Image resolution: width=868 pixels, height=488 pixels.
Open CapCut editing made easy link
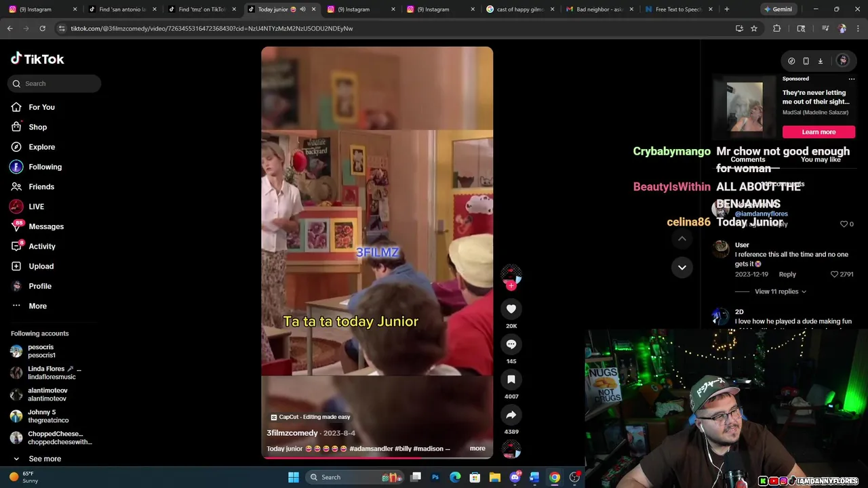tap(311, 417)
